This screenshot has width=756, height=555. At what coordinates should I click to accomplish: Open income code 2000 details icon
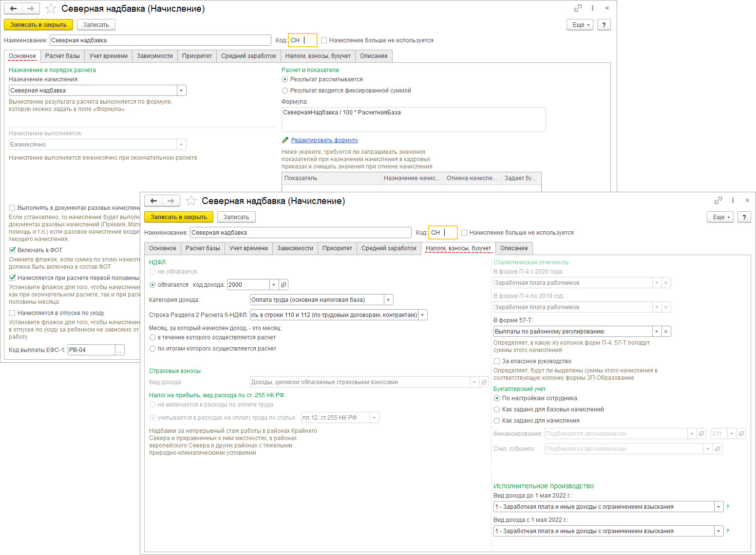283,285
